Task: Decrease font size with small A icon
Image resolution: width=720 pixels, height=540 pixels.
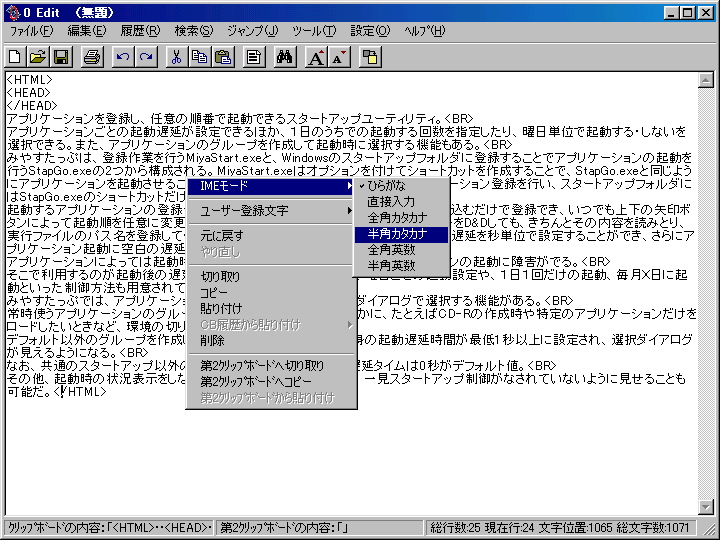Action: (339, 57)
